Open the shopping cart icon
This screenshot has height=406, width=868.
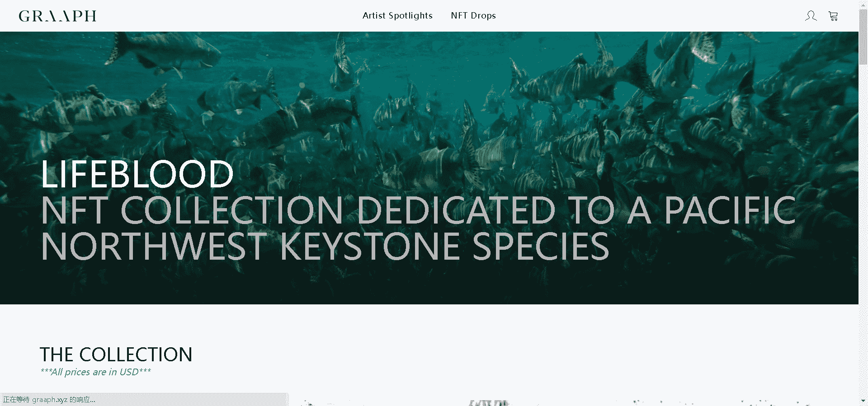tap(833, 16)
